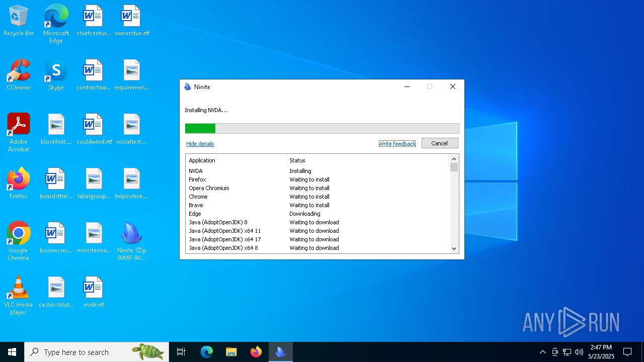Screen dimensions: 644x362
Task: Select the blockfeet image file icon
Action: tap(56, 130)
